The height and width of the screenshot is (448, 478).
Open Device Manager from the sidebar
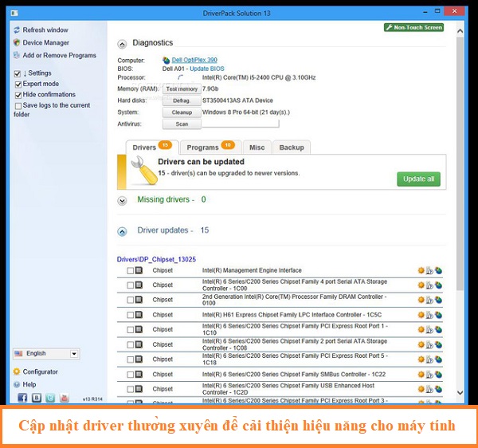pyautogui.click(x=17, y=43)
